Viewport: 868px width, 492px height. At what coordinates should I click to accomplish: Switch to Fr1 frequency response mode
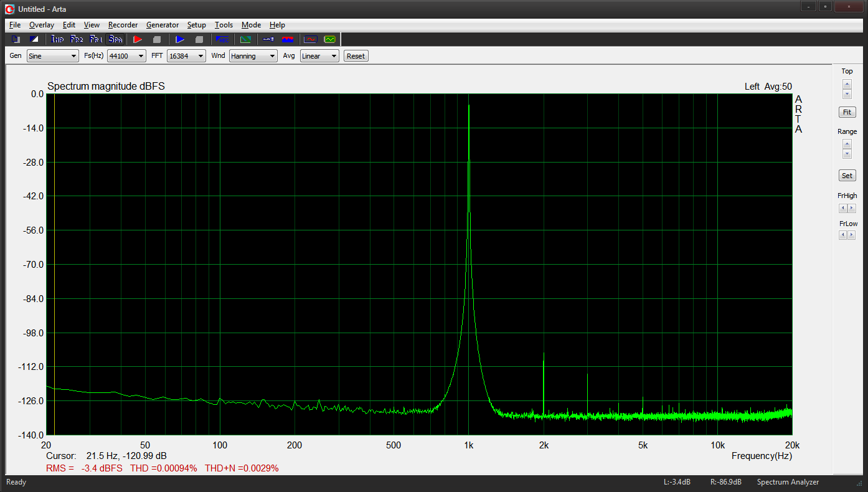pos(96,39)
